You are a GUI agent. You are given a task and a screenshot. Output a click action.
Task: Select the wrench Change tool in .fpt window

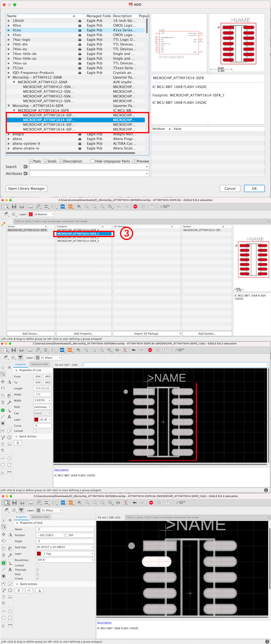[10, 555]
